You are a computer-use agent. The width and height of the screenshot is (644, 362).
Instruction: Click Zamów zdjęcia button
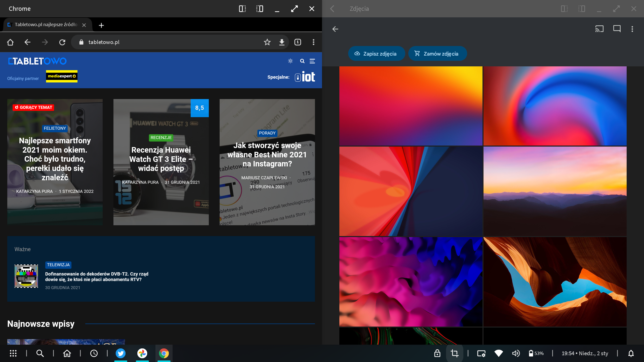pos(438,54)
